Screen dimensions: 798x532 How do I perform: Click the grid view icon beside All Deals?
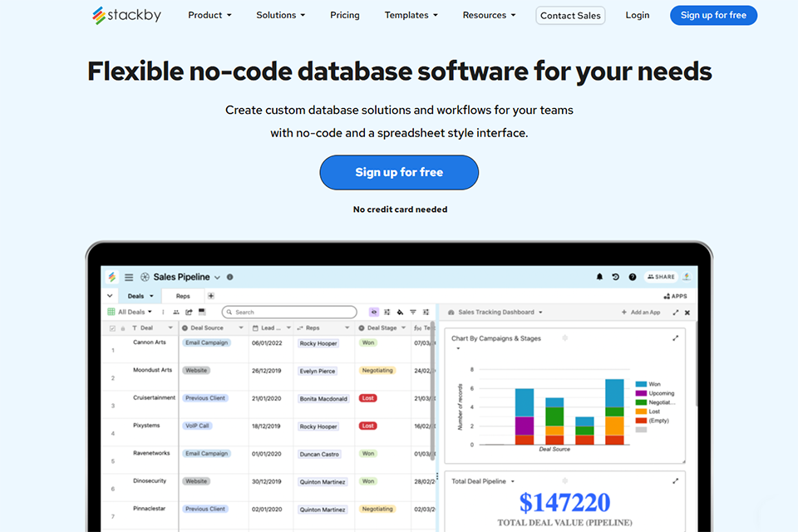coord(111,312)
